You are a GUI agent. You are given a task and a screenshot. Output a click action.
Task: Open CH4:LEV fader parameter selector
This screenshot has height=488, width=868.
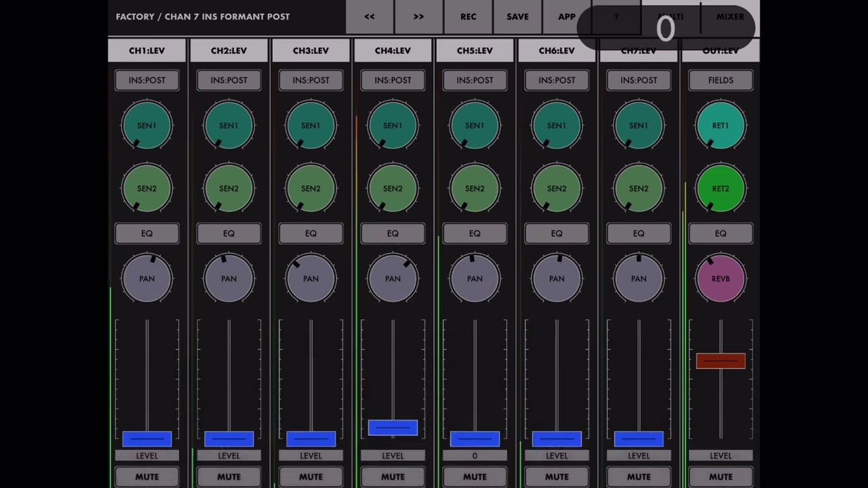[x=393, y=51]
